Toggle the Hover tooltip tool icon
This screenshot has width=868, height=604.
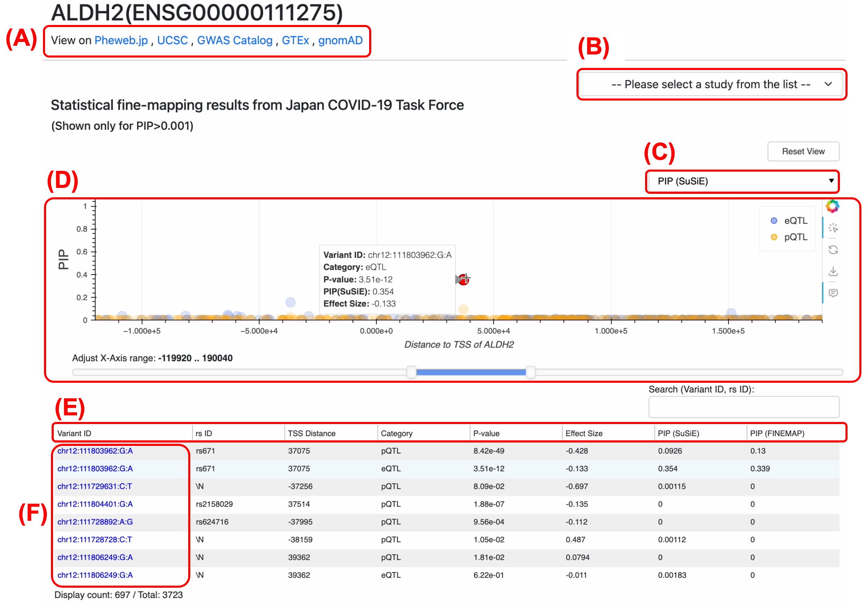[x=833, y=293]
